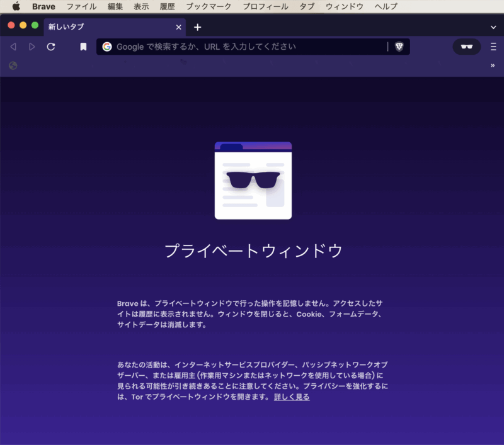Open the Brave hamburger main menu
The height and width of the screenshot is (445, 504).
click(493, 47)
